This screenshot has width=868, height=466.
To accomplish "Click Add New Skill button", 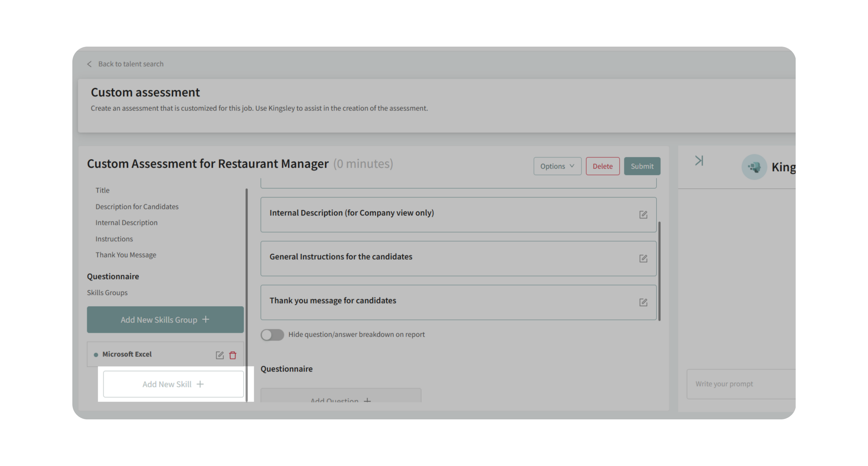I will 173,384.
